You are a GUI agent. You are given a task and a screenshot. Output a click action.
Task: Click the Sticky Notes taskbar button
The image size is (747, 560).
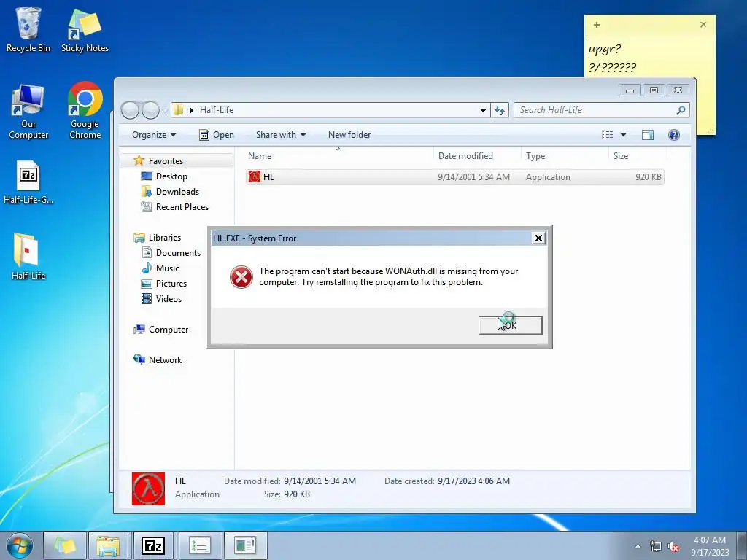[65, 545]
